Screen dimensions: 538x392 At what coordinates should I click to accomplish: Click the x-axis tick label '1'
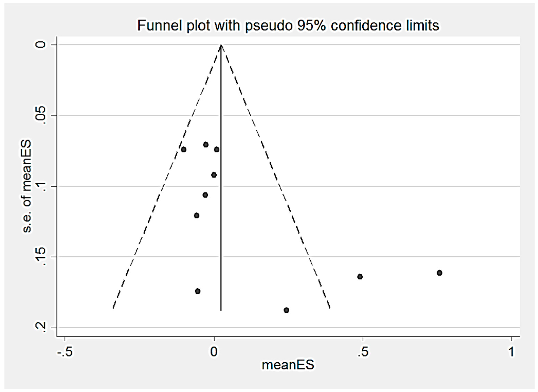[x=512, y=352]
